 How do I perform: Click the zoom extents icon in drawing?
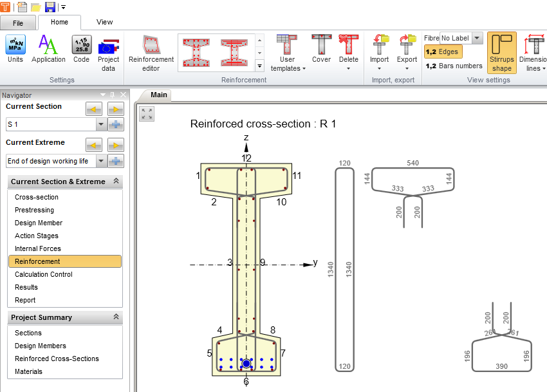(x=147, y=114)
